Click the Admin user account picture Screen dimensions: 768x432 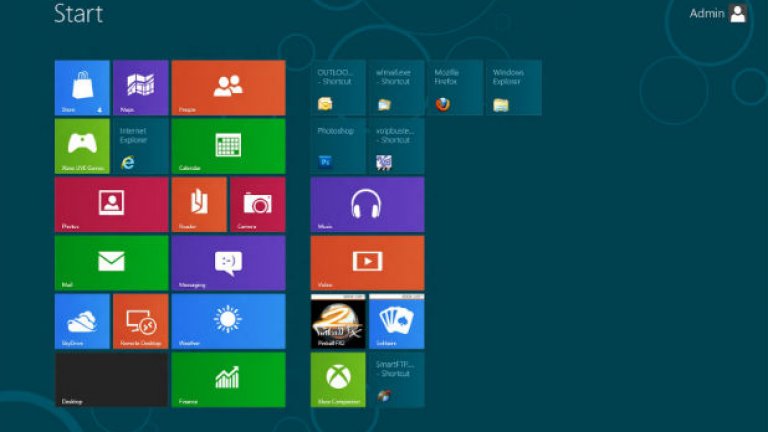tap(738, 14)
